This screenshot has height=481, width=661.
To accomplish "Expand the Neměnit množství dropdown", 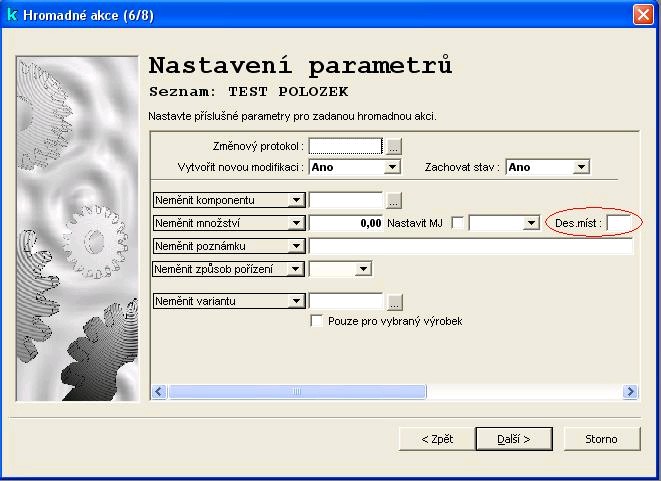I will click(x=296, y=223).
